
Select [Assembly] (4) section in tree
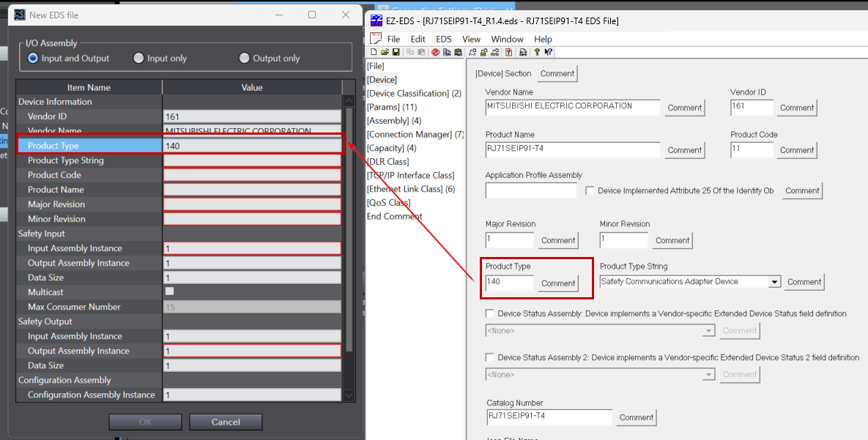394,121
